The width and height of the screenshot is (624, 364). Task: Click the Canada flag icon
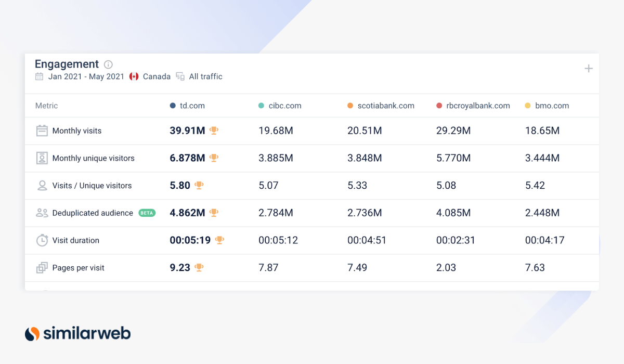point(134,76)
